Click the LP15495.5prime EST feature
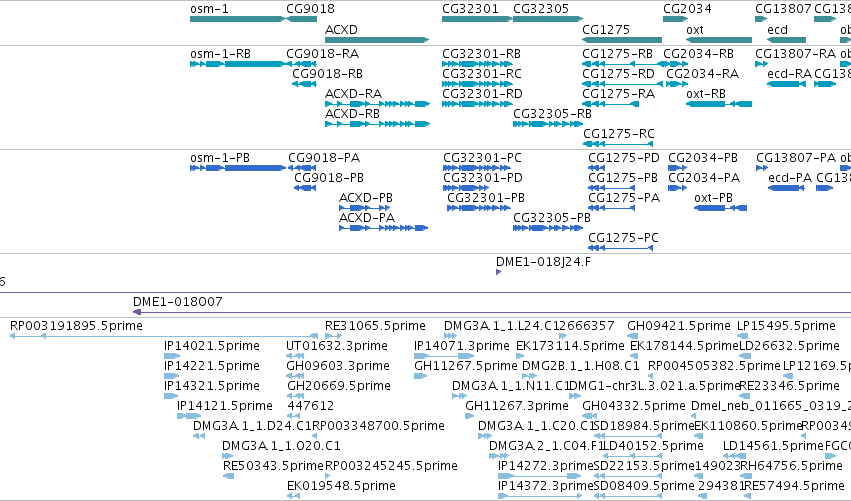851x501 pixels. coord(744,337)
